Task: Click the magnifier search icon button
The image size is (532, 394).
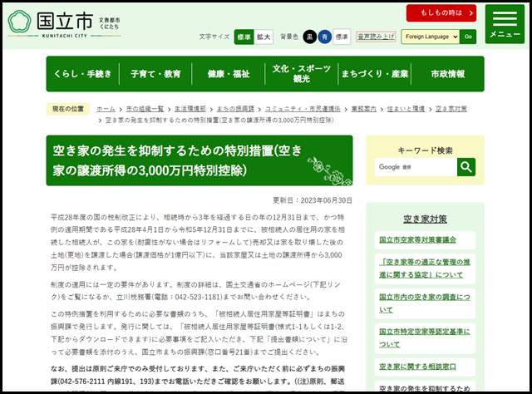Action: pos(466,167)
